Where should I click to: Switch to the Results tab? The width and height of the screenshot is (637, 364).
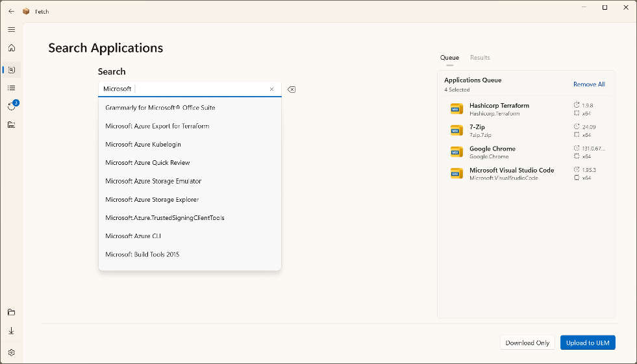click(x=480, y=58)
